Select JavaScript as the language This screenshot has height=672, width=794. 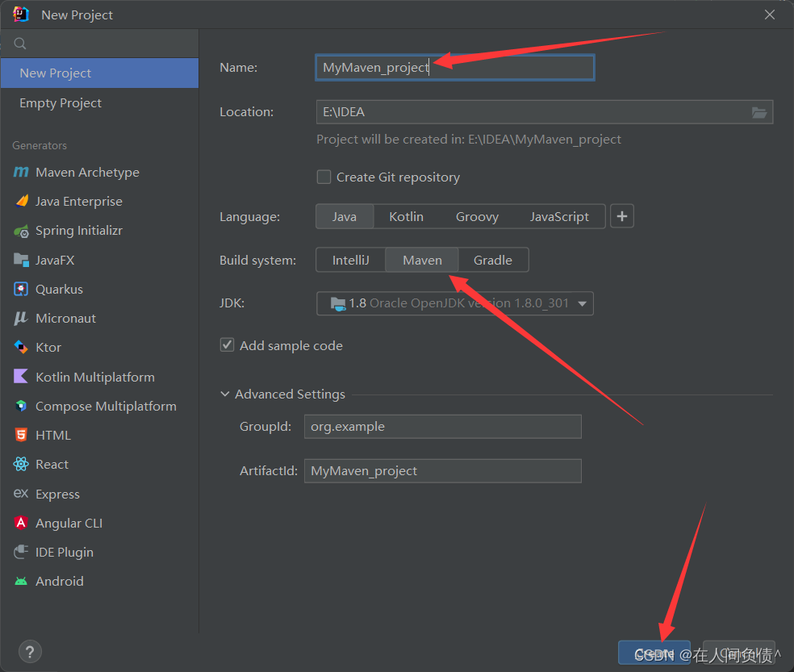pos(559,217)
